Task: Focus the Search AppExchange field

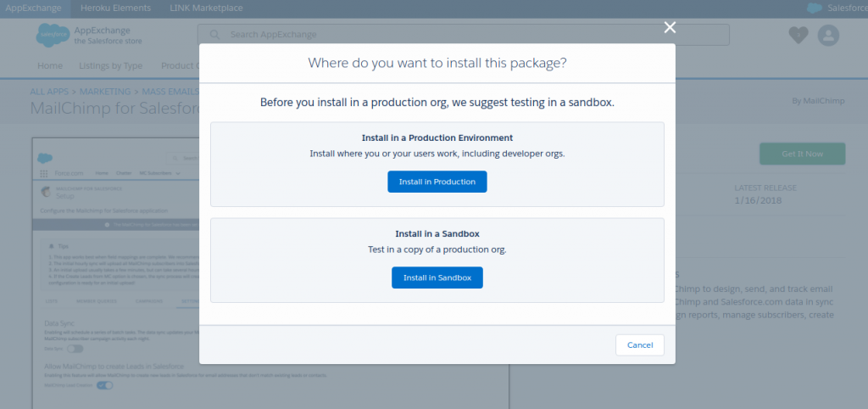Action: coord(464,34)
